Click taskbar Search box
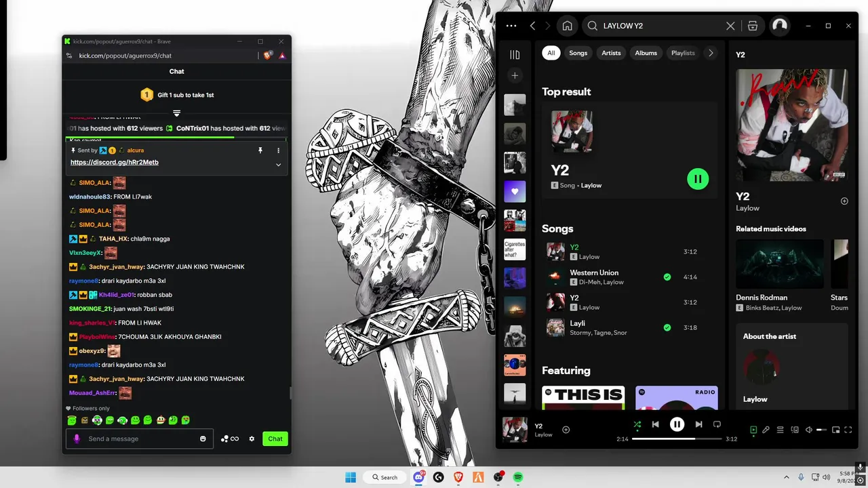868x488 pixels. point(384,477)
